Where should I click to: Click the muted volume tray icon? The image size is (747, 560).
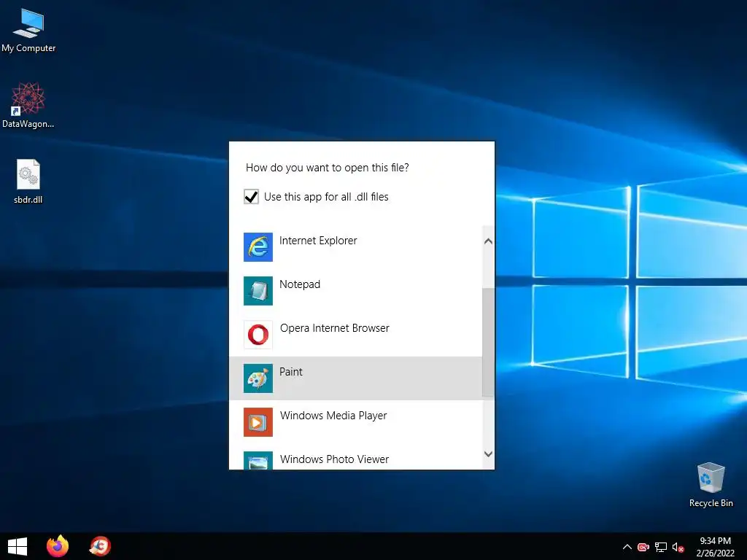point(678,548)
